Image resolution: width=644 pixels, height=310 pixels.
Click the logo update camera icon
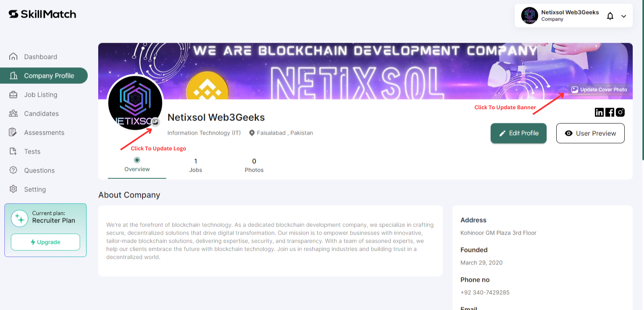[155, 121]
